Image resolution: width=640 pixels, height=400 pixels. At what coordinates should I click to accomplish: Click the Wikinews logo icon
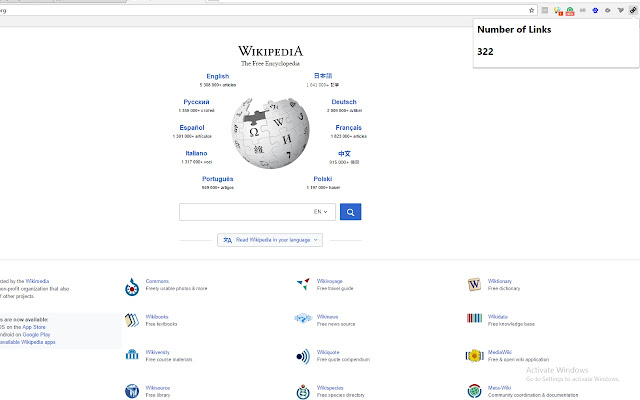click(x=303, y=318)
